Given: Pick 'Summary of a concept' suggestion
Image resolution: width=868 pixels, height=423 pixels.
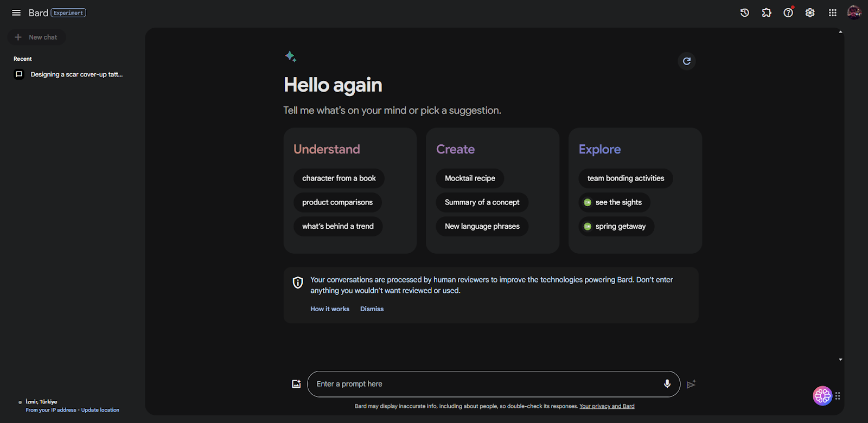Looking at the screenshot, I should tap(482, 202).
